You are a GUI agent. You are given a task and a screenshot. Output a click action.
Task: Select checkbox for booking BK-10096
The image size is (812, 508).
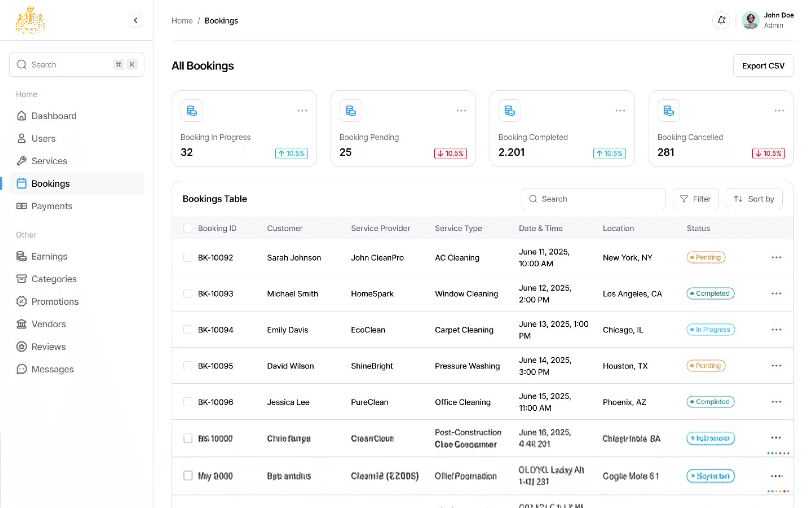pyautogui.click(x=188, y=402)
